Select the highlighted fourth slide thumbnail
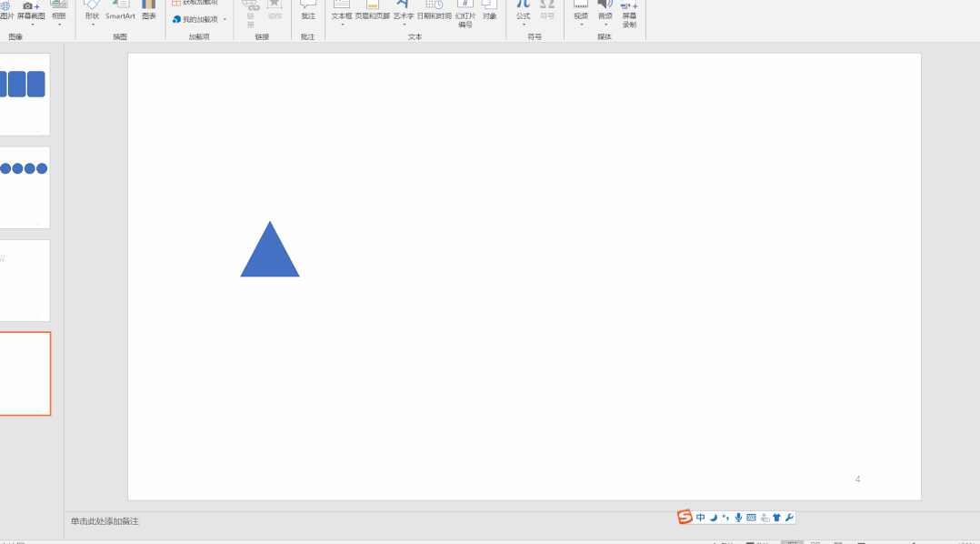The height and width of the screenshot is (544, 980). coord(25,374)
